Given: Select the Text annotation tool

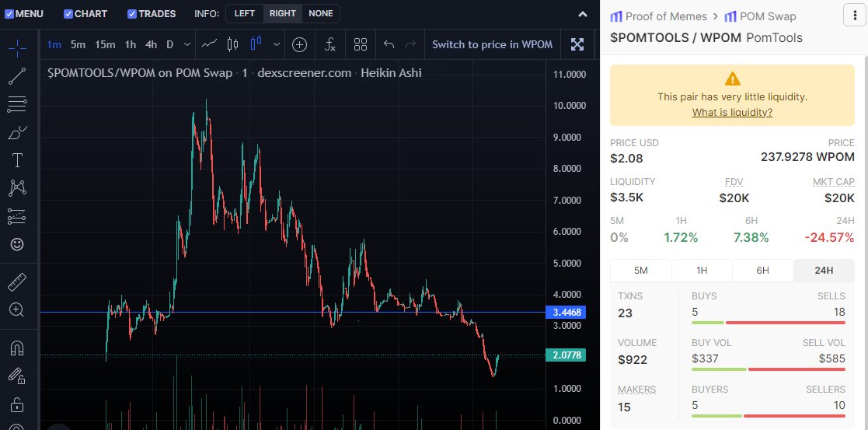Looking at the screenshot, I should (17, 161).
